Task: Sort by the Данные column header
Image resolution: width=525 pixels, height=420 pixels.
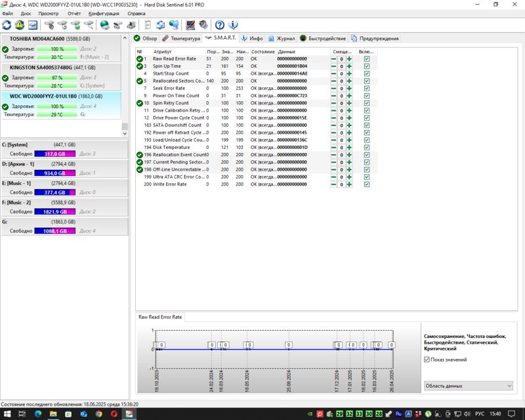Action: [x=303, y=52]
